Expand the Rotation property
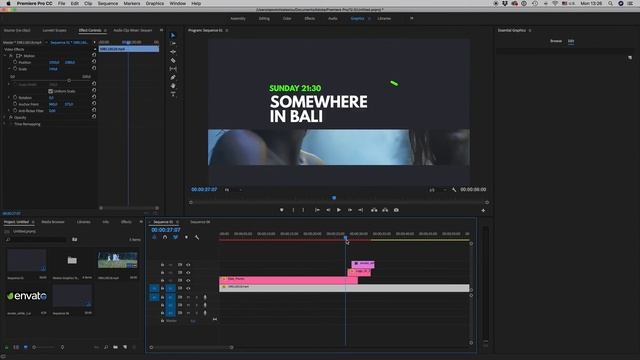The height and width of the screenshot is (360, 640). pyautogui.click(x=9, y=98)
